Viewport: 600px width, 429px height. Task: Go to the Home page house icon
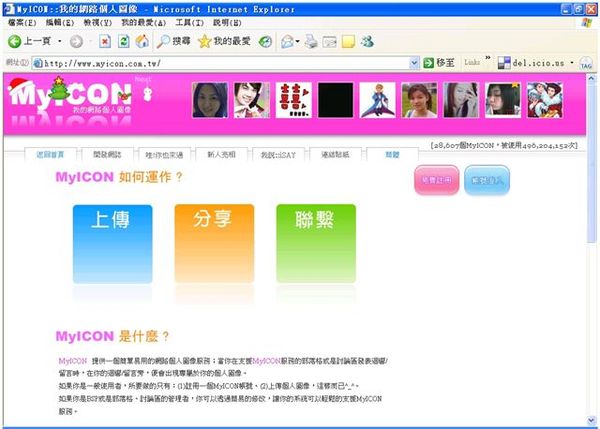(x=142, y=41)
